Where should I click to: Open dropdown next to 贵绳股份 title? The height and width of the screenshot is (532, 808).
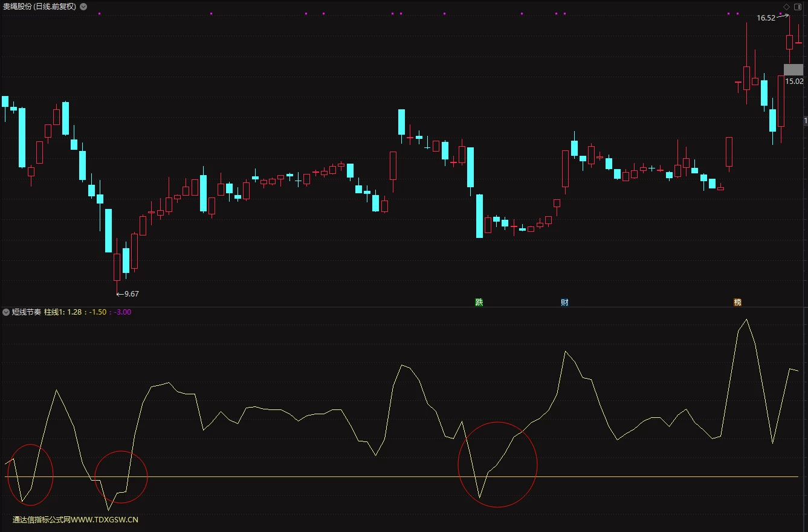[x=83, y=7]
